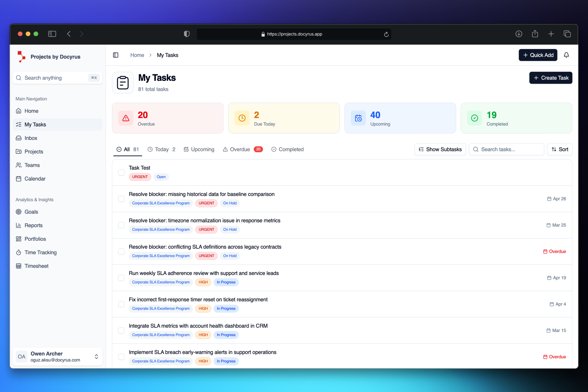588x392 pixels.
Task: Open the Sort options dropdown
Action: 560,149
